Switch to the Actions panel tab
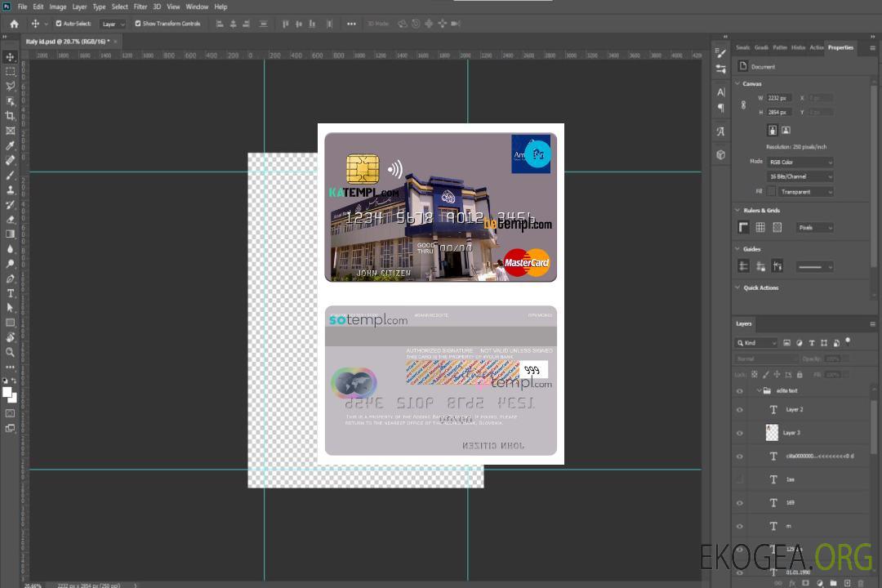Image resolution: width=882 pixels, height=588 pixels. 816,47
